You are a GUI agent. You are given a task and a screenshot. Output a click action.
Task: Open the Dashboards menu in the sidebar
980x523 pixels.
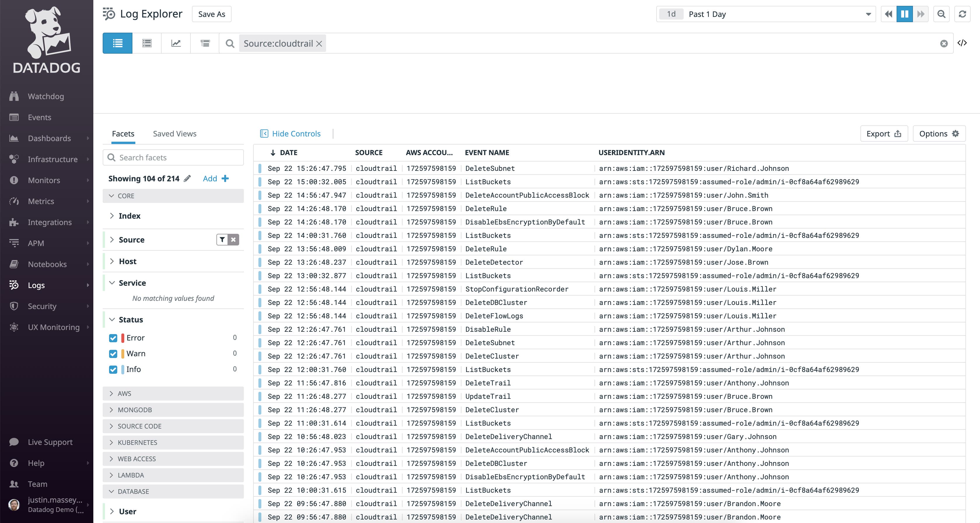click(x=50, y=138)
